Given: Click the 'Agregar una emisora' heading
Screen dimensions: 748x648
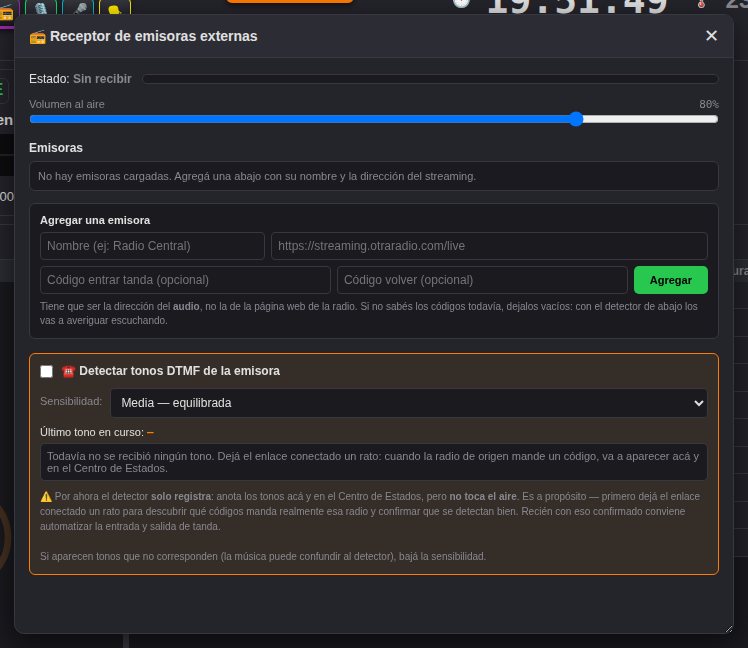Looking at the screenshot, I should click(x=95, y=220).
